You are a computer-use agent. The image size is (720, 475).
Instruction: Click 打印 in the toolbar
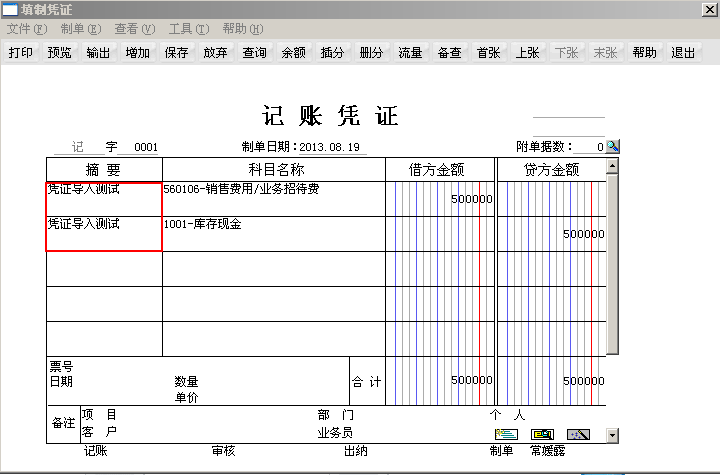(x=20, y=52)
